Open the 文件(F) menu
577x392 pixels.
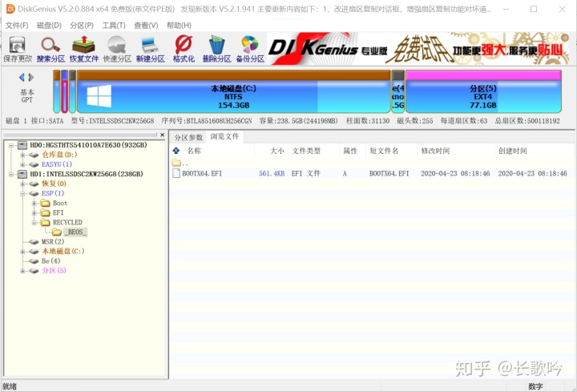[x=17, y=26]
